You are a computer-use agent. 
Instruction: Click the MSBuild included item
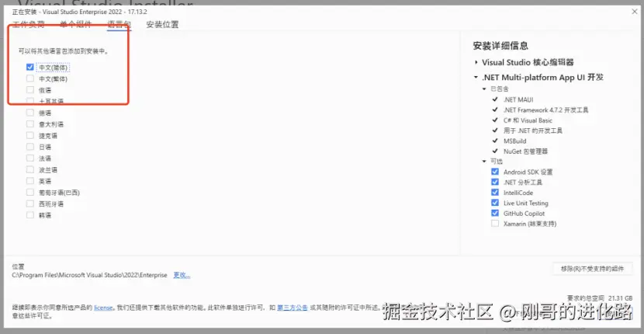[514, 141]
